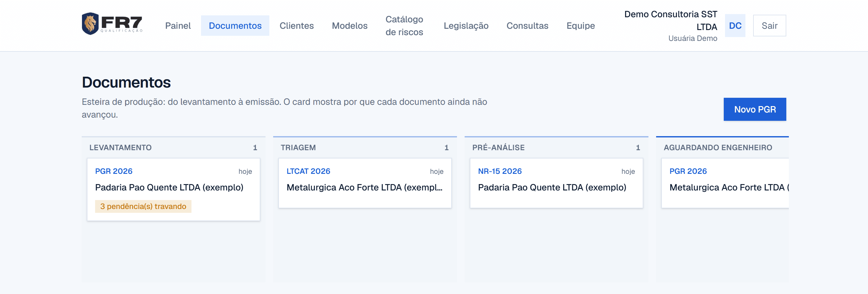Click 'hoje' date on LTCAT 2026 card
The height and width of the screenshot is (294, 868).
[x=436, y=172]
